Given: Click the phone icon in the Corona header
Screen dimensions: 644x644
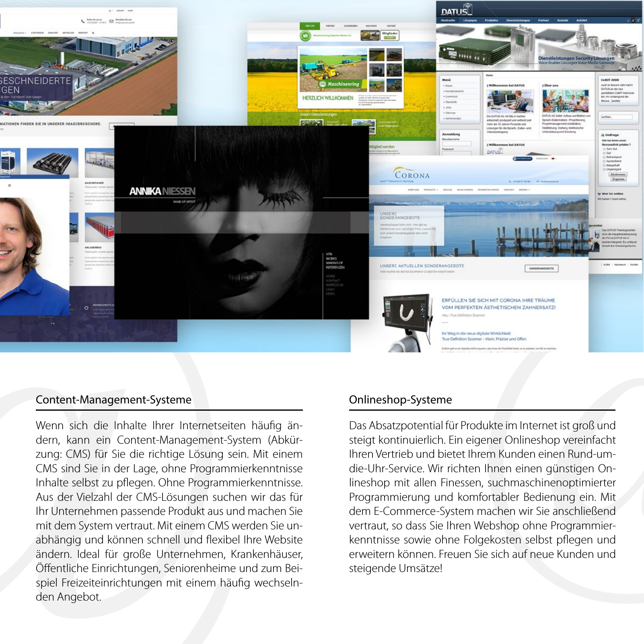Looking at the screenshot, I should pos(510,181).
